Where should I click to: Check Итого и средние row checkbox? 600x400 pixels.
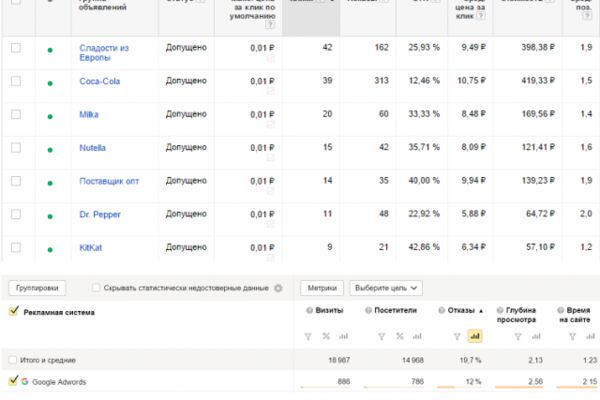click(13, 360)
